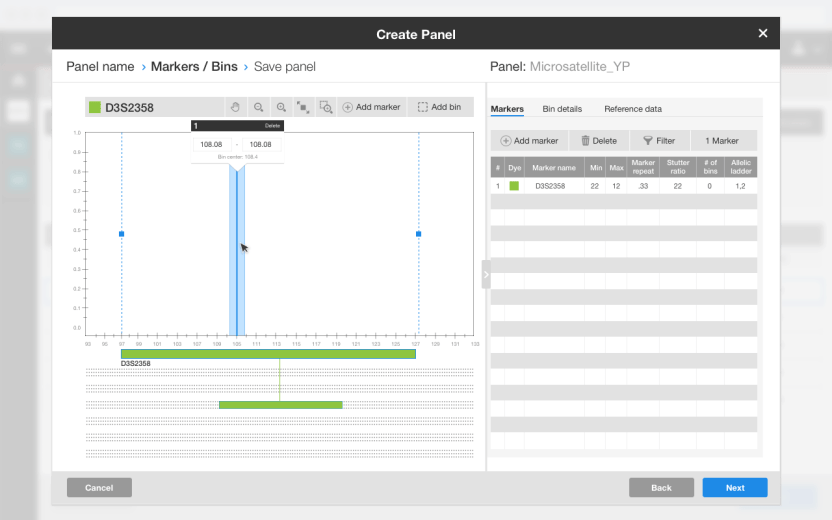Click the short green bar in lower track

tap(281, 405)
